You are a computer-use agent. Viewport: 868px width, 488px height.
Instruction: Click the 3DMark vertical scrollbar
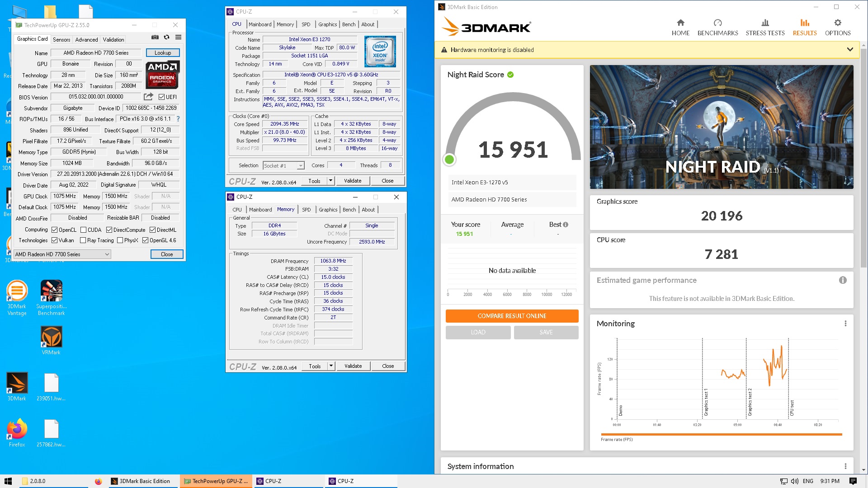point(863,158)
